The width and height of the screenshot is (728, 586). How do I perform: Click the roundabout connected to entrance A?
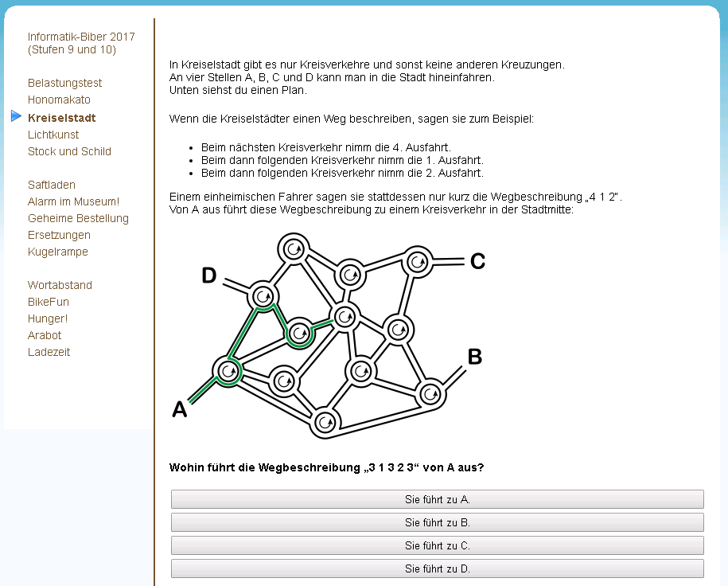coord(228,371)
